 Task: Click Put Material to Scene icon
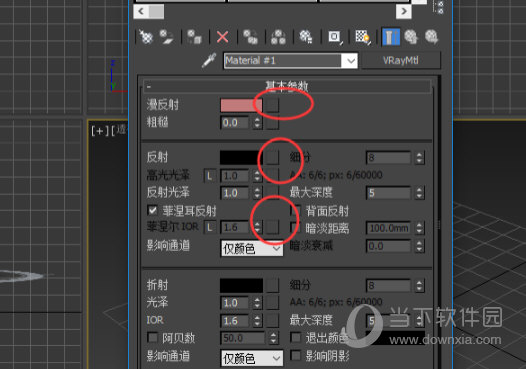(x=166, y=37)
